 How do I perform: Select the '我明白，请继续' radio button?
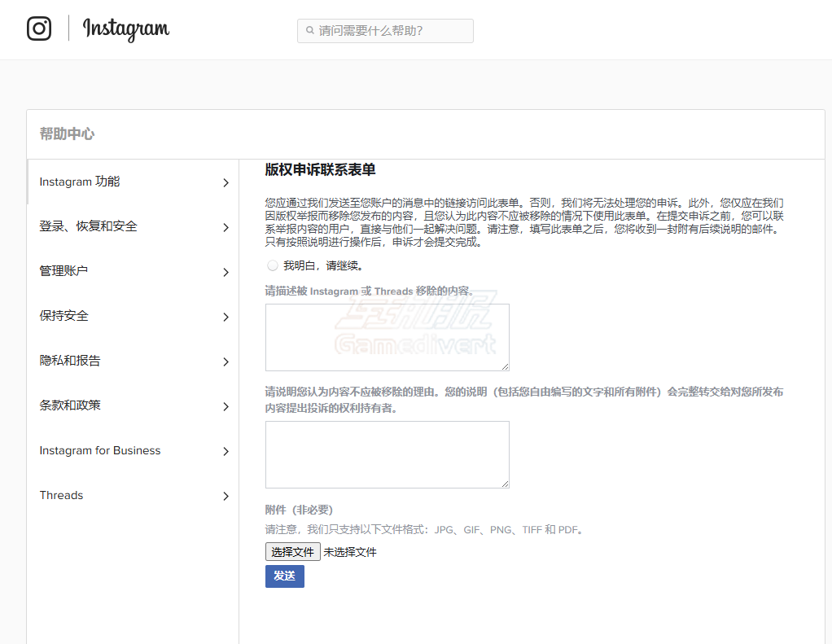coord(271,265)
